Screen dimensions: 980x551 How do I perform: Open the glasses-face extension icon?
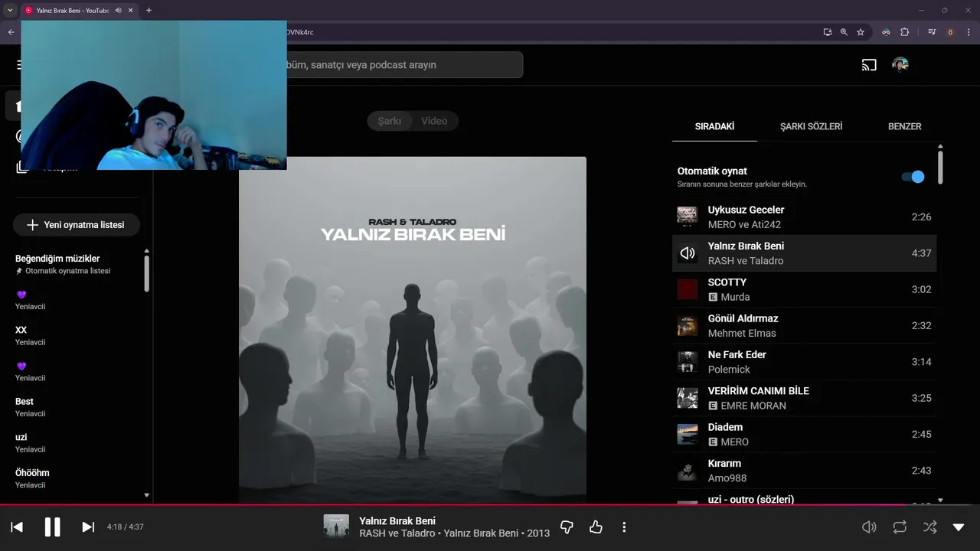click(886, 32)
